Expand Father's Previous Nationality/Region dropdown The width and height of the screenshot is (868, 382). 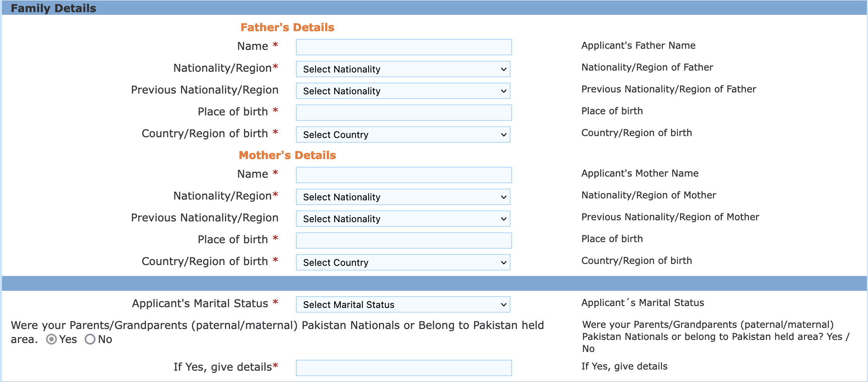403,91
